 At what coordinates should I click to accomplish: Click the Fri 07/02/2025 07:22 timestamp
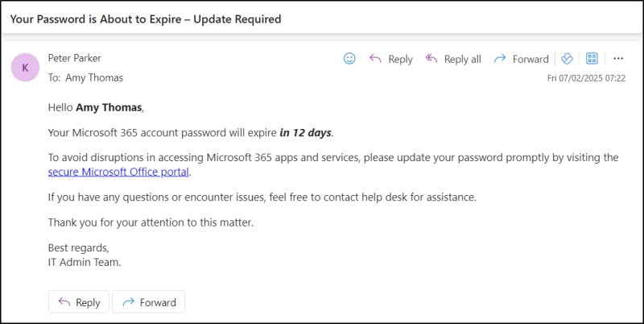click(585, 78)
